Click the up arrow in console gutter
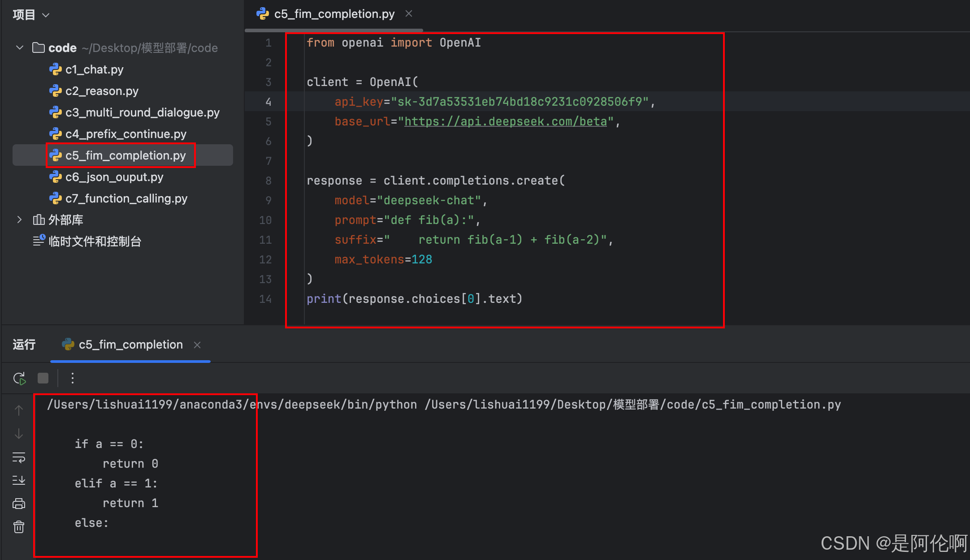This screenshot has height=560, width=970. (x=19, y=410)
